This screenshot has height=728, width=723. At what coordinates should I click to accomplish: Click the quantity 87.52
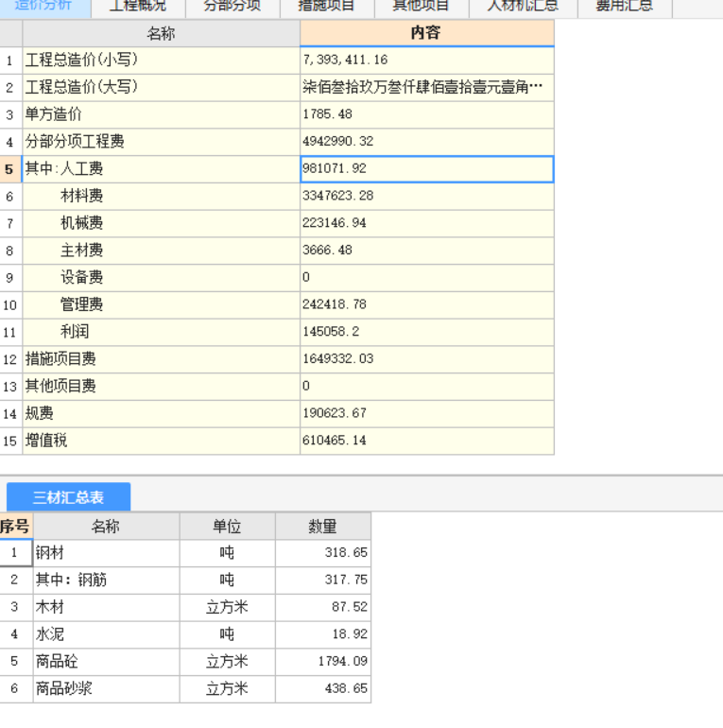point(323,607)
